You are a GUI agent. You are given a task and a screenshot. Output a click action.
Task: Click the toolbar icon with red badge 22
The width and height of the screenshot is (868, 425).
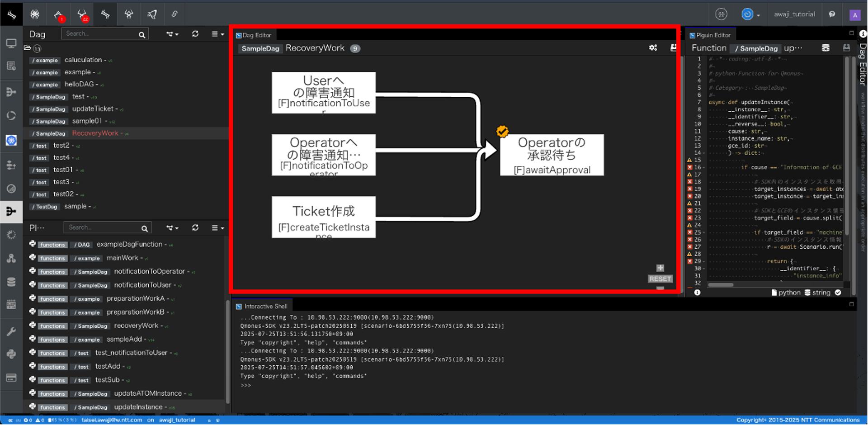click(82, 14)
